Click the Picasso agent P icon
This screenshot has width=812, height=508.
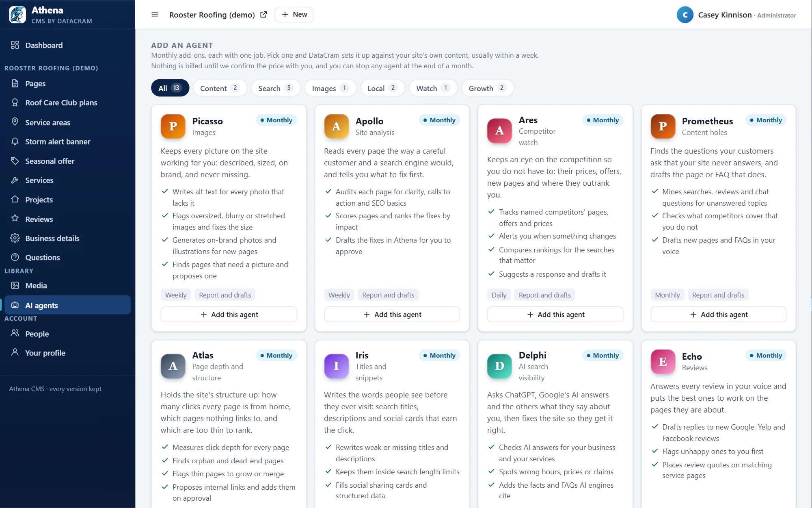173,126
